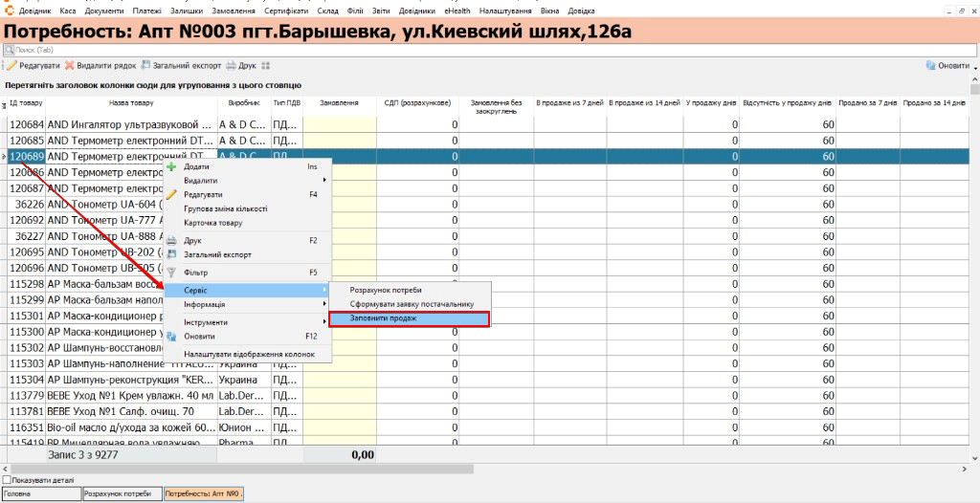
Task: Open the Сервіс submenu entry
Action: [x=247, y=291]
